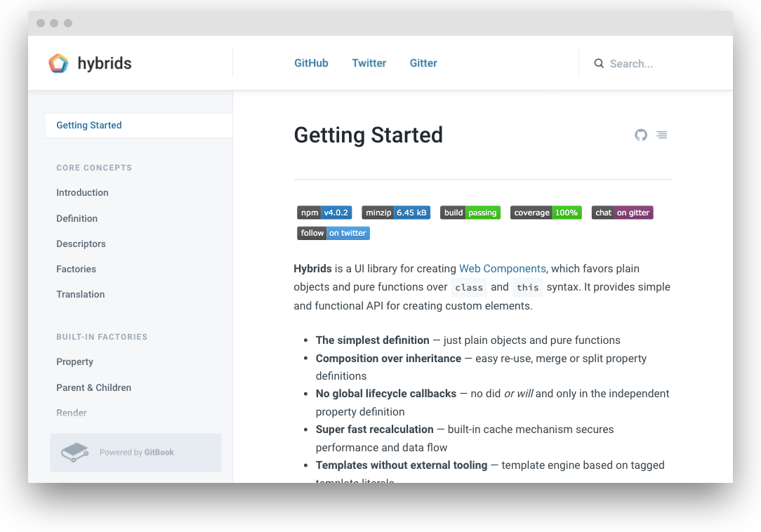Click the window maximize dot
This screenshot has width=761, height=532.
(x=68, y=23)
